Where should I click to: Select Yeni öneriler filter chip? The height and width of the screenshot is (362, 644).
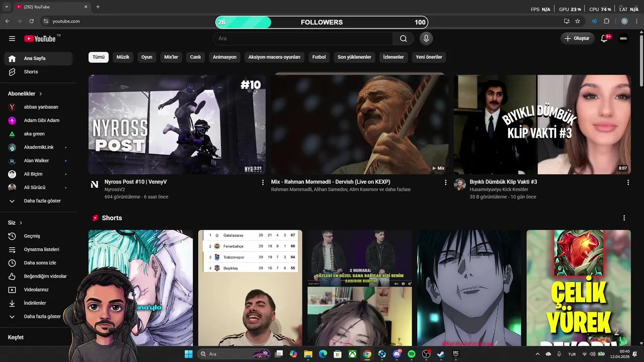(x=429, y=57)
